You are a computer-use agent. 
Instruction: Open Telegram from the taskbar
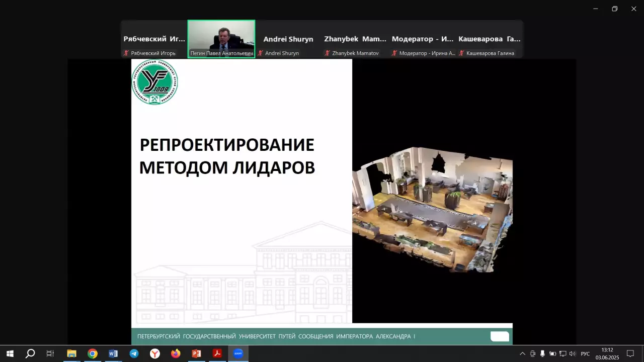point(134,353)
